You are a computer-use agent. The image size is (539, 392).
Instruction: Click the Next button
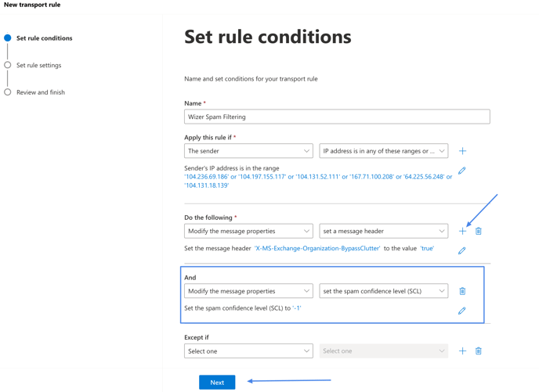(217, 383)
